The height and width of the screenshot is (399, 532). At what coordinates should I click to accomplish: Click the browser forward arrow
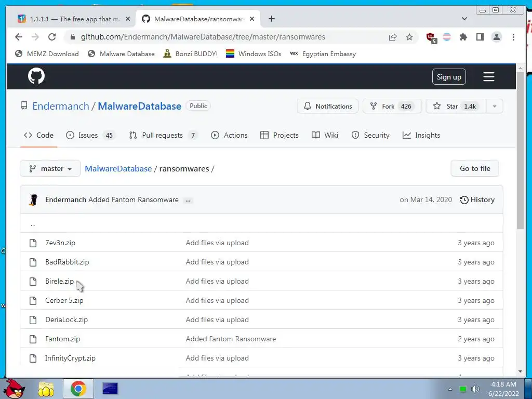tap(35, 37)
